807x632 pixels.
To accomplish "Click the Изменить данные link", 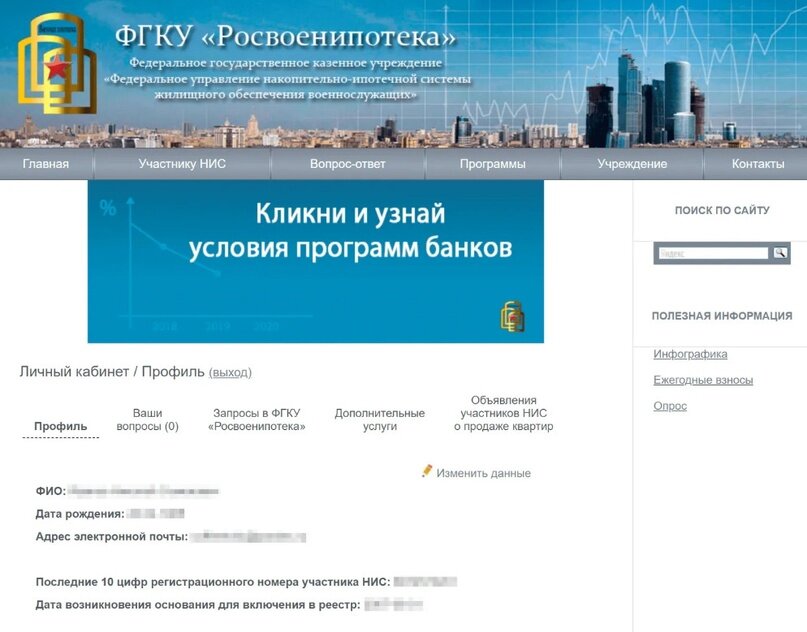I will [483, 473].
